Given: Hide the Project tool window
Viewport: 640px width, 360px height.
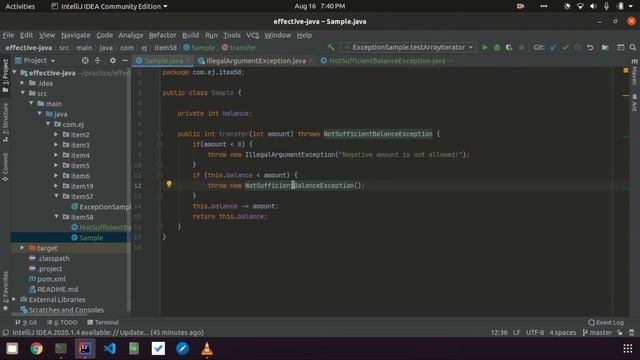Looking at the screenshot, I should [x=125, y=60].
